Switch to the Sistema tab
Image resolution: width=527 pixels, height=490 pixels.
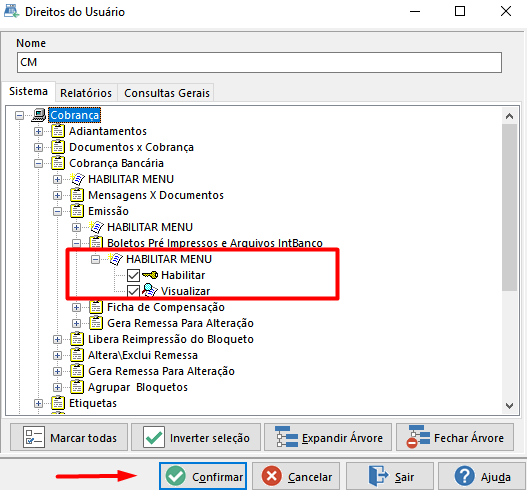point(29,91)
